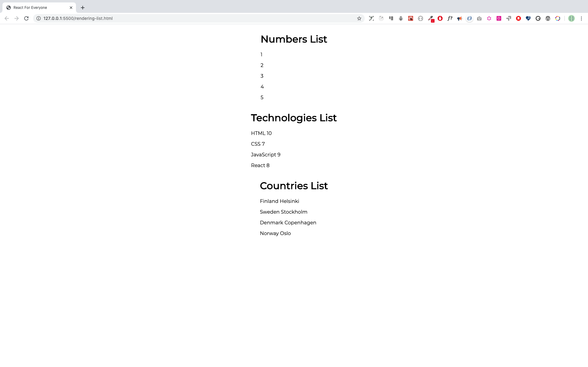Click the JavaScript 9 list item

[266, 155]
